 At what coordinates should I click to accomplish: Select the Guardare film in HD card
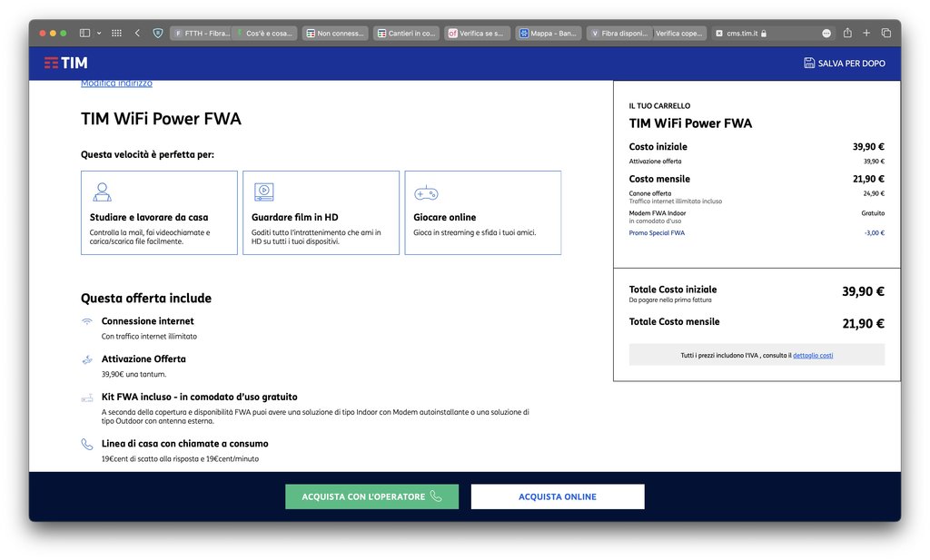coord(321,212)
